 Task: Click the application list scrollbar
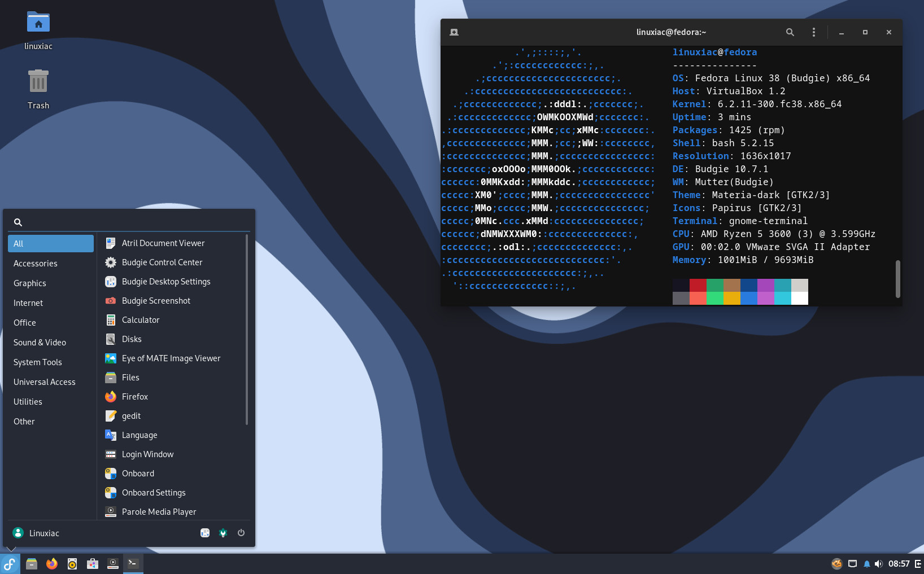(247, 330)
